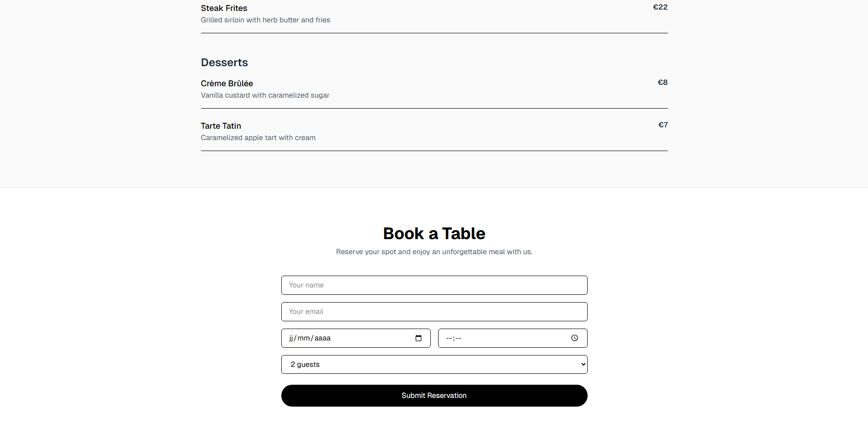Screen dimensions: 868x434
Task: Click the time field placeholder '--:--'
Action: click(x=454, y=338)
